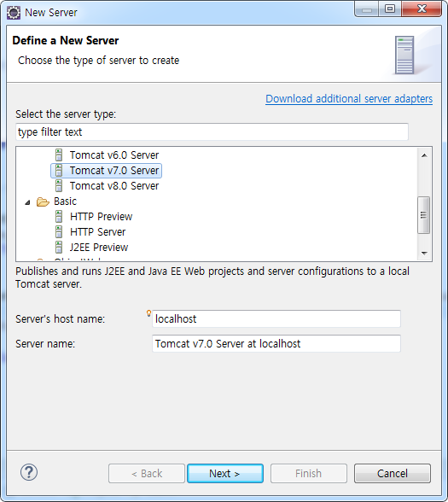The image size is (448, 502).
Task: Click the server list scrollbar thumb
Action: click(x=423, y=215)
